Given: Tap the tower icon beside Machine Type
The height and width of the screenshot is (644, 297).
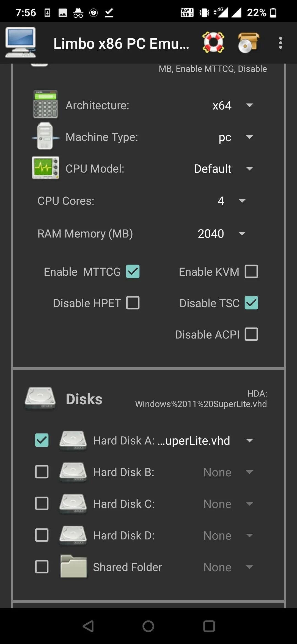Looking at the screenshot, I should point(45,136).
